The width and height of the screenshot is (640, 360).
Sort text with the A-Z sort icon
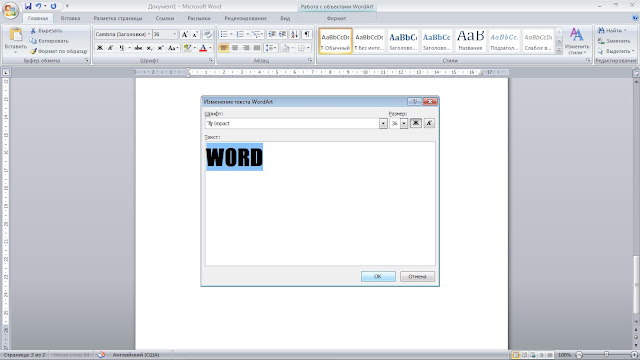(295, 35)
